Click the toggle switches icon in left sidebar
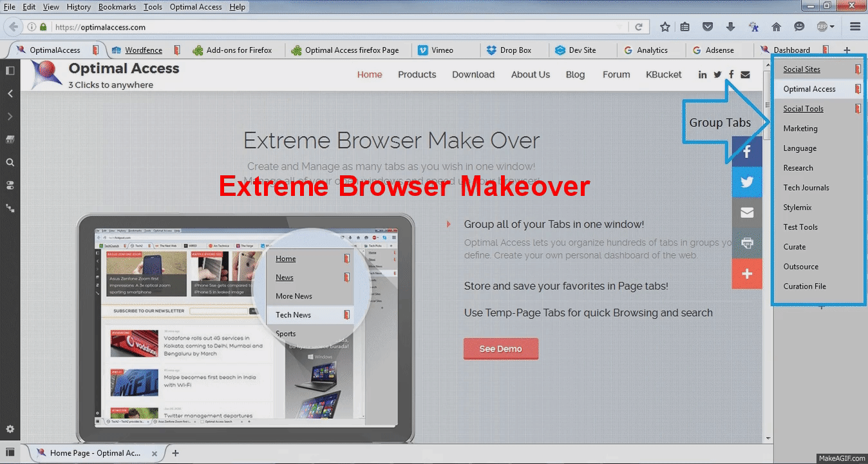868x464 pixels. pyautogui.click(x=10, y=186)
